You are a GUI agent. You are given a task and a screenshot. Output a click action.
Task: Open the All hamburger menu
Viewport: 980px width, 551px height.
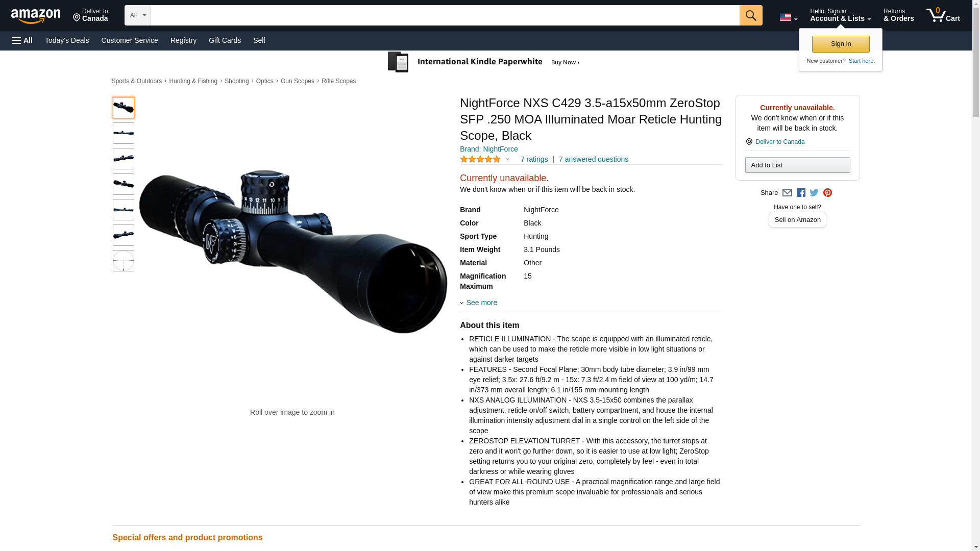pyautogui.click(x=22, y=40)
